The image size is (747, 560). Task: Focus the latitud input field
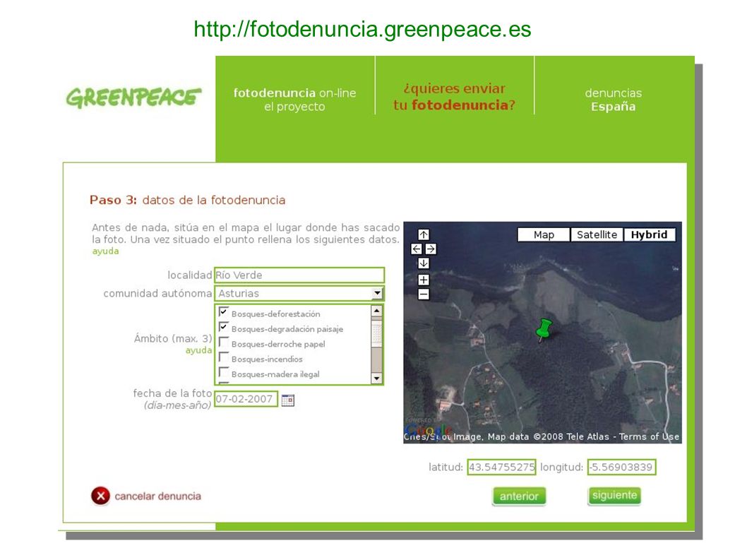click(502, 467)
